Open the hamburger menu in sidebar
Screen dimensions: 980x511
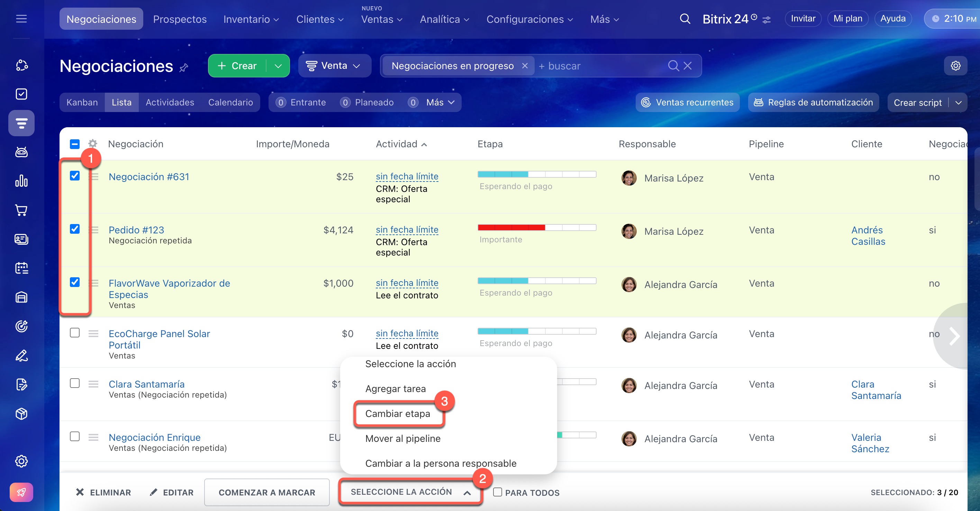tap(21, 19)
